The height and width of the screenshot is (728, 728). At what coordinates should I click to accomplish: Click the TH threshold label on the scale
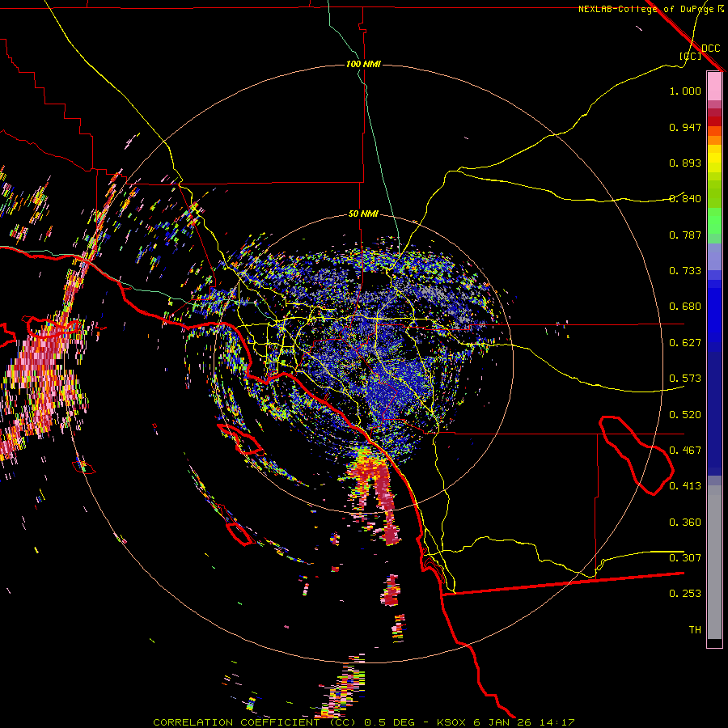(x=695, y=630)
